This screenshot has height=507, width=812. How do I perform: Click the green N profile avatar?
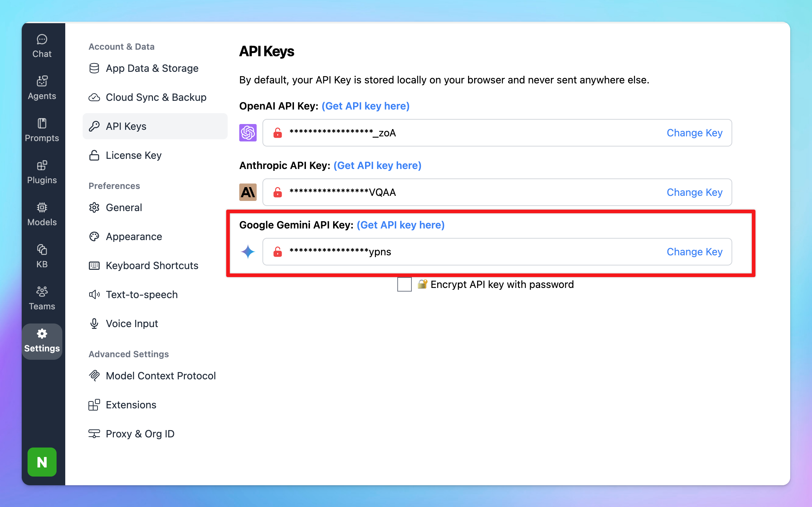(x=42, y=462)
